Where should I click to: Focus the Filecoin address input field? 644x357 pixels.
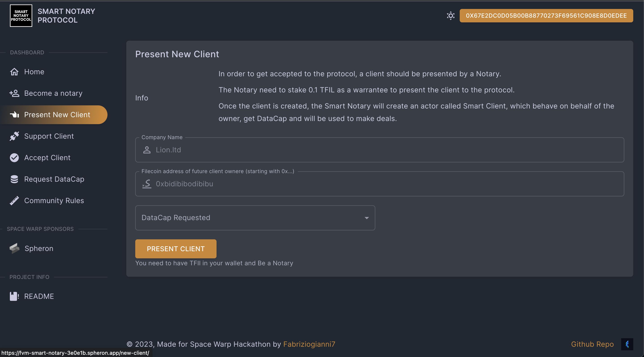pos(380,184)
